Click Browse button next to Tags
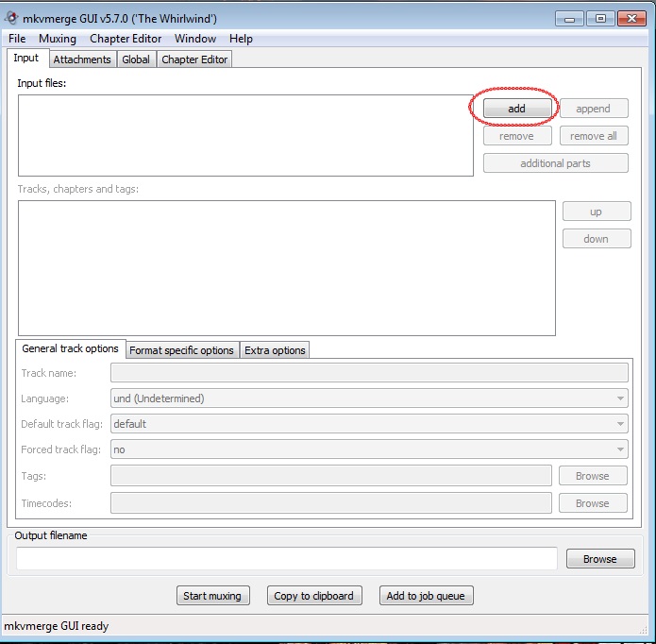Viewport: 656px width, 644px height. coord(593,476)
